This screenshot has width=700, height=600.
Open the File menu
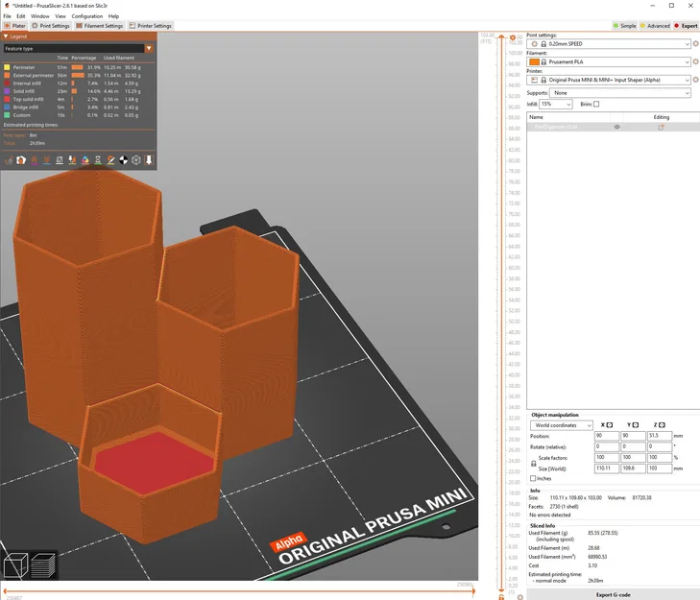(x=7, y=16)
